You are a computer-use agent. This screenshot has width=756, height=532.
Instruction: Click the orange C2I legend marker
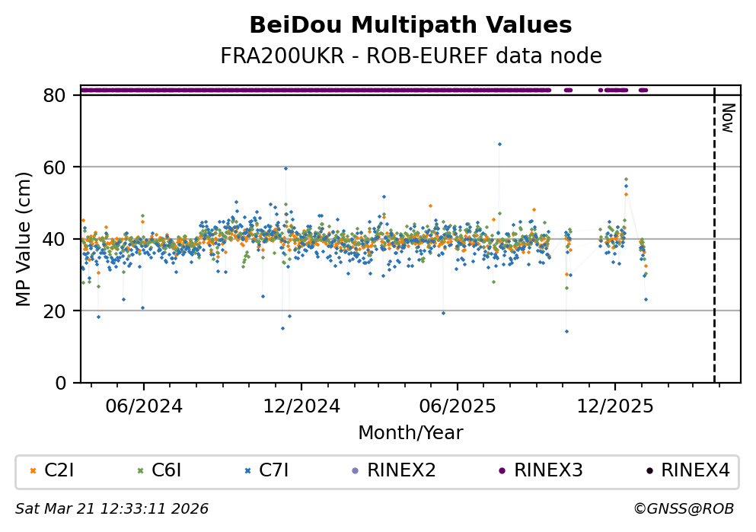[33, 471]
